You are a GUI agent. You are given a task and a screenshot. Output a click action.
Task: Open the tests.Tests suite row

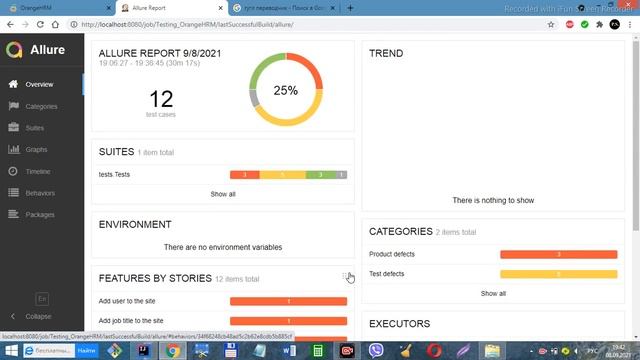(x=223, y=175)
